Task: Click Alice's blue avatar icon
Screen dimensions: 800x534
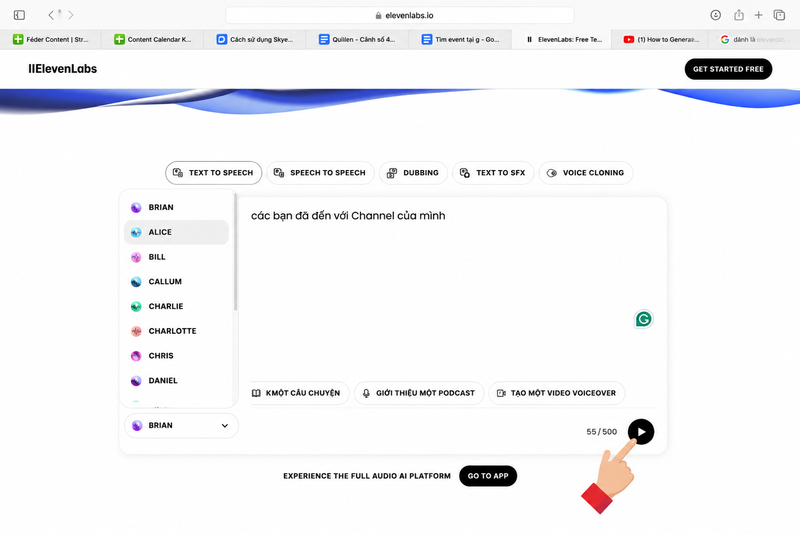Action: [x=136, y=233]
